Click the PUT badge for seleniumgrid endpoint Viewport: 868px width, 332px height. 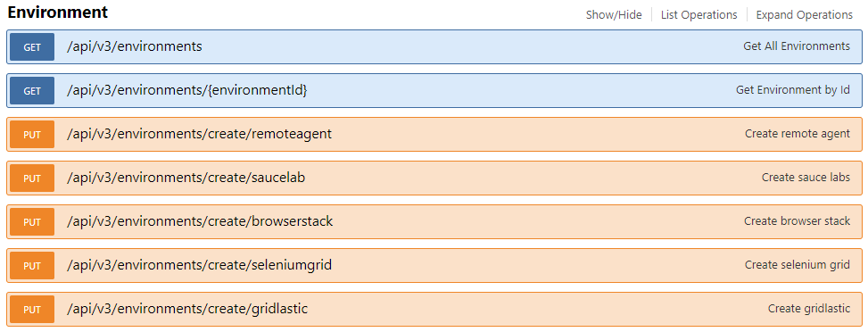32,266
